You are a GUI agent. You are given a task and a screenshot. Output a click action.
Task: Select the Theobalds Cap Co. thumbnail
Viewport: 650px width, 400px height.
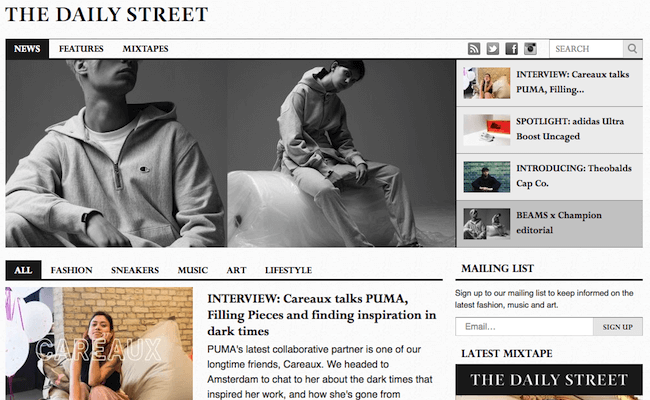coord(487,177)
